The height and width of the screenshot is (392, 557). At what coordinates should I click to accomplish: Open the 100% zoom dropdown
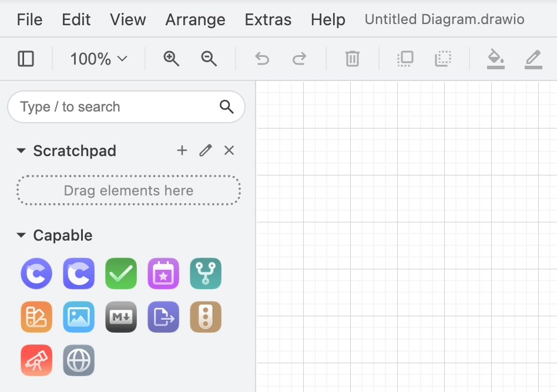(98, 59)
